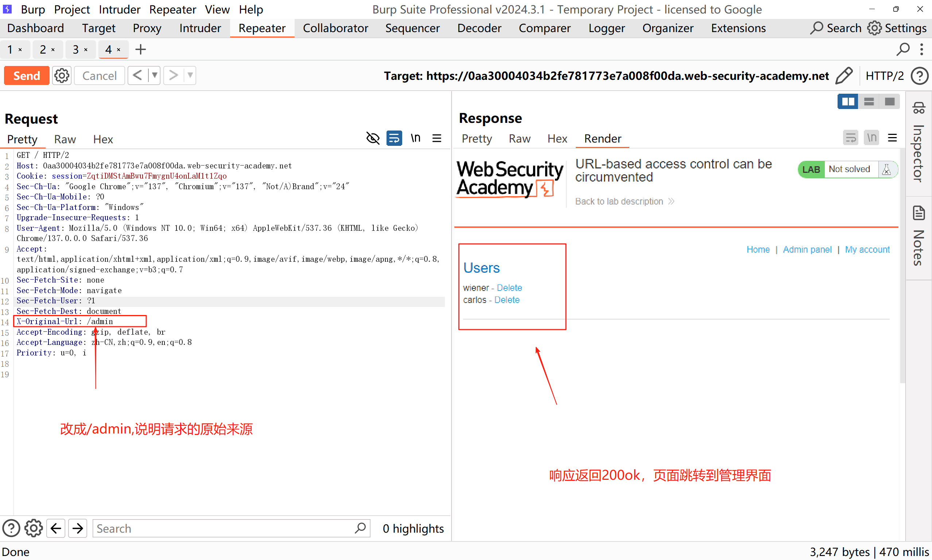
Task: Click the Repeater tab search magnifier
Action: [903, 50]
